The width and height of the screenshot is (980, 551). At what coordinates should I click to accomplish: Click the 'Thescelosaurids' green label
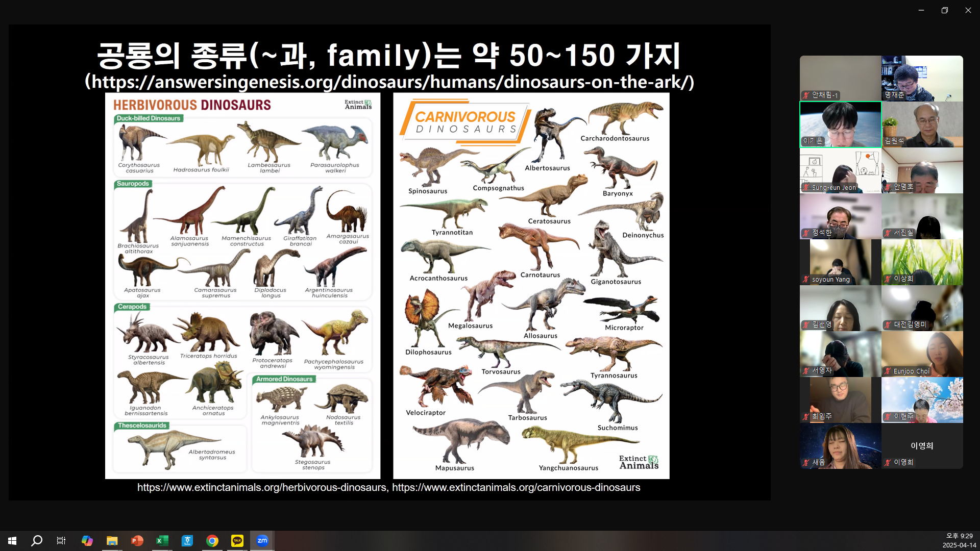[x=142, y=425]
